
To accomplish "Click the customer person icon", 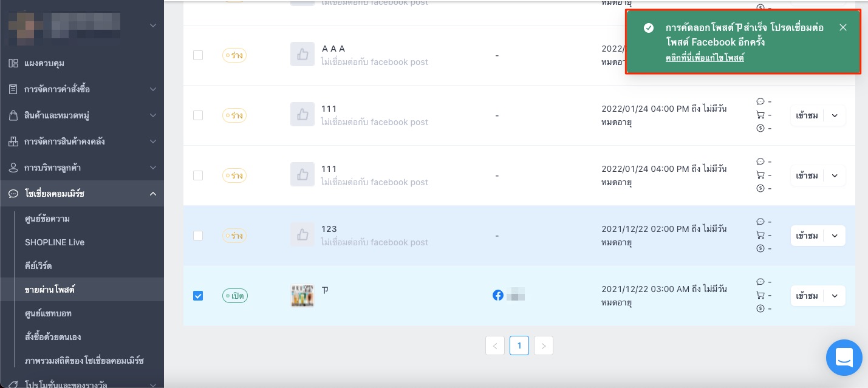I will pyautogui.click(x=13, y=168).
